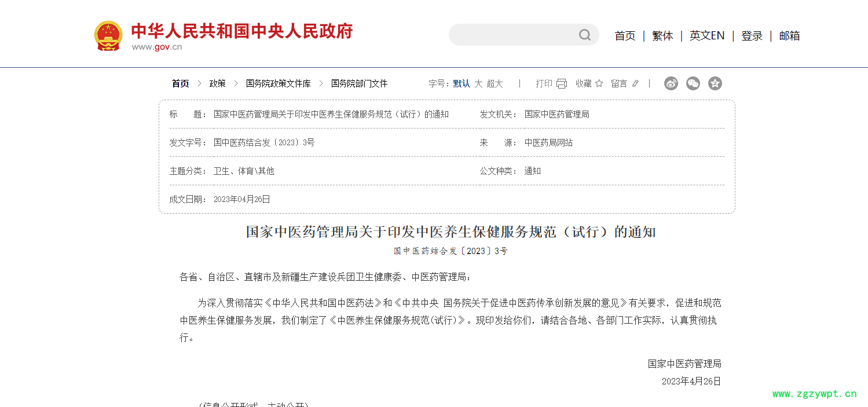Select the 默认 font size option
This screenshot has height=407, width=868.
(462, 84)
